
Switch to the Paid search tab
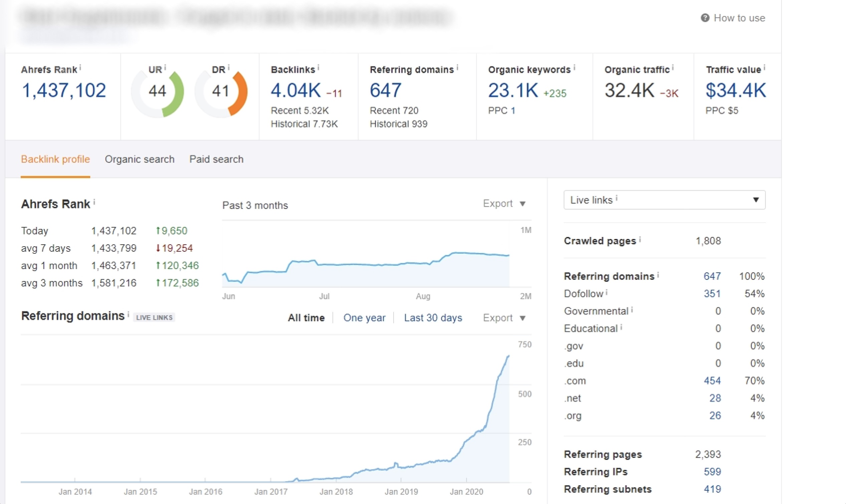point(216,159)
